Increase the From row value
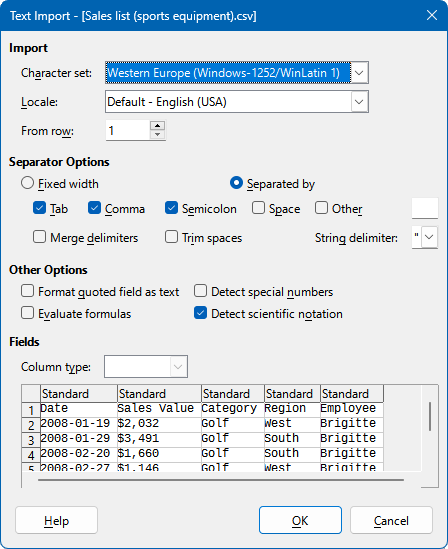This screenshot has height=549, width=448. pyautogui.click(x=158, y=126)
